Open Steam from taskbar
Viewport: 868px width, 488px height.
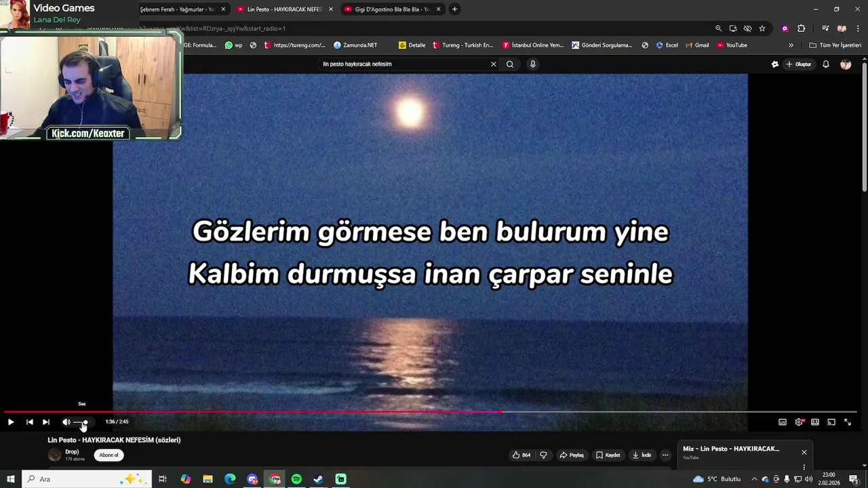(x=318, y=479)
